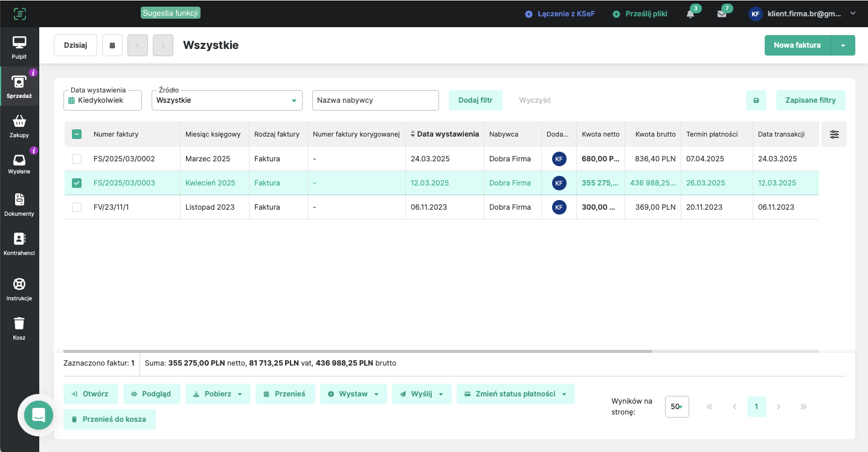Open Kontrahenci in the sidebar
The image size is (868, 452).
[19, 244]
